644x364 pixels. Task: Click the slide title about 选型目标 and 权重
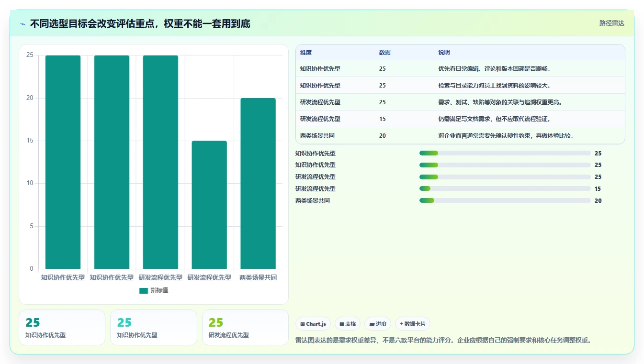pyautogui.click(x=140, y=24)
